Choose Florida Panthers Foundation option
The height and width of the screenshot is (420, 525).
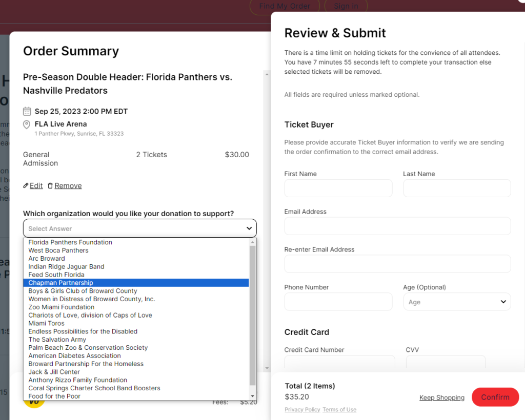(x=70, y=242)
